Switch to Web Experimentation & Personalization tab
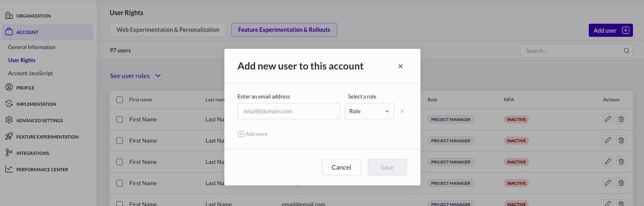644x206 pixels. 168,30
